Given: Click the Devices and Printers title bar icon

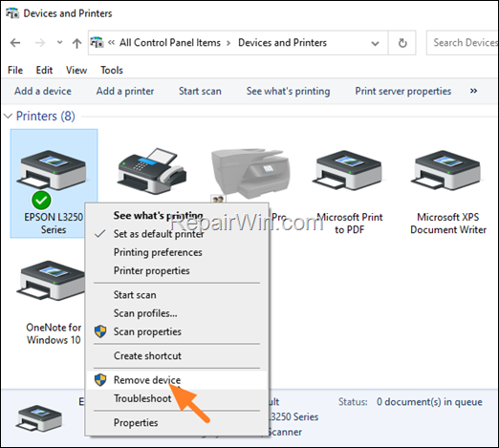Looking at the screenshot, I should click(x=12, y=13).
